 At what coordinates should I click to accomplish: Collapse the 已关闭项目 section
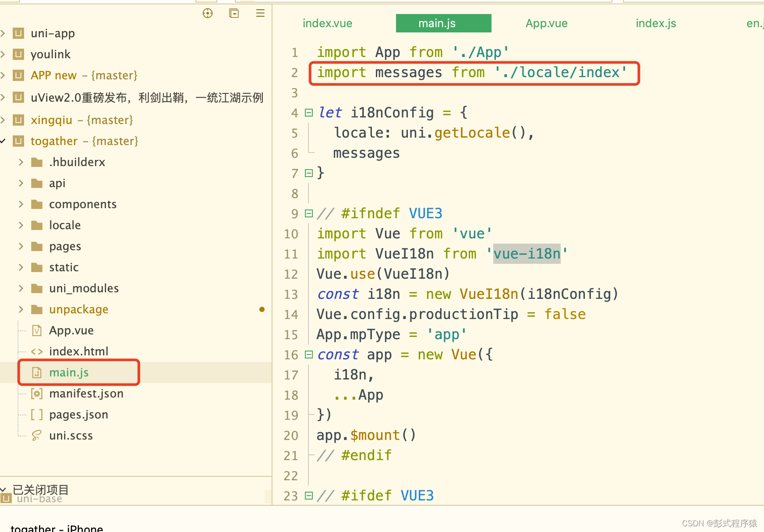[x=4, y=489]
